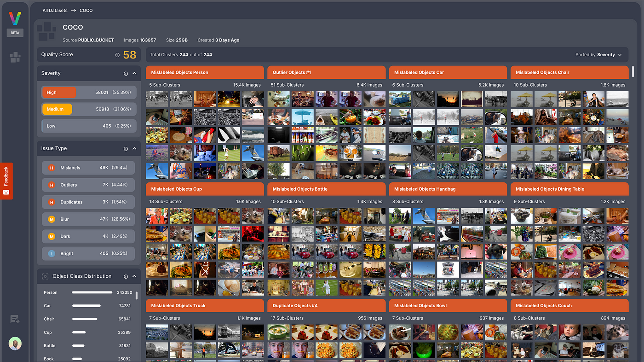This screenshot has width=644, height=362.
Task: Filter by Mislabels issue type
Action: coord(88,168)
